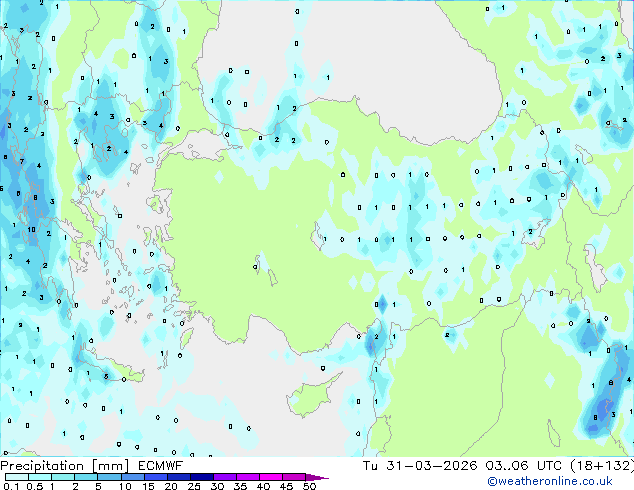Click the '30' legend scale label
Viewport: 634px width, 490px height.
pos(217,486)
